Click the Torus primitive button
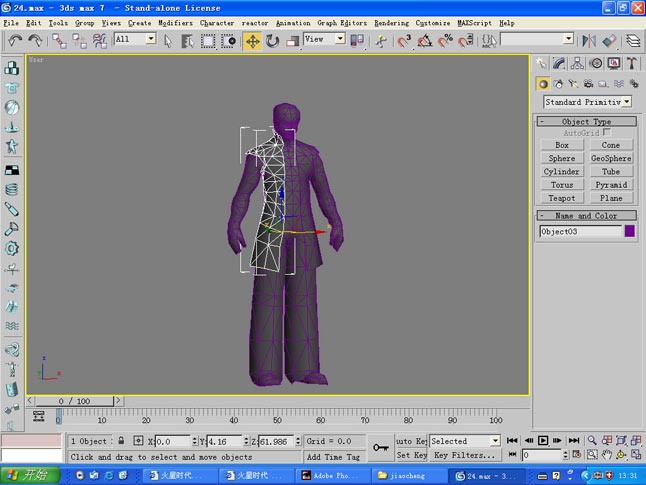Viewport: 646px width, 485px height. click(x=562, y=185)
